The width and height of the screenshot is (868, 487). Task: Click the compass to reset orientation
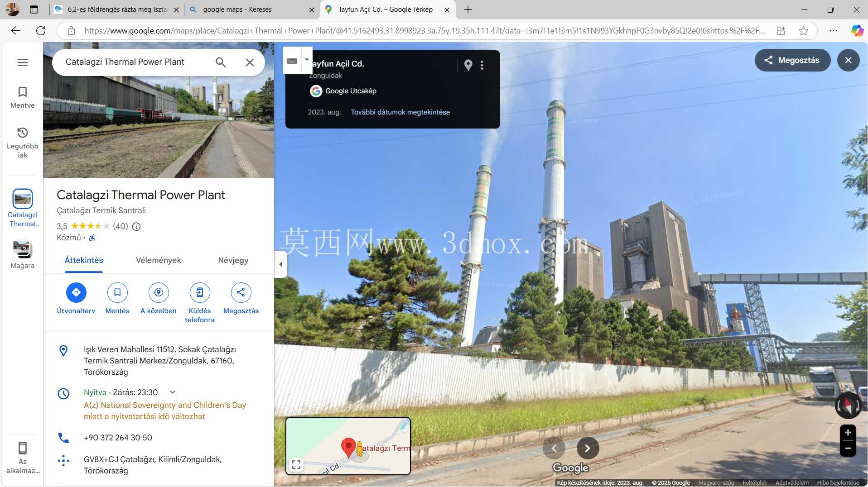[848, 406]
